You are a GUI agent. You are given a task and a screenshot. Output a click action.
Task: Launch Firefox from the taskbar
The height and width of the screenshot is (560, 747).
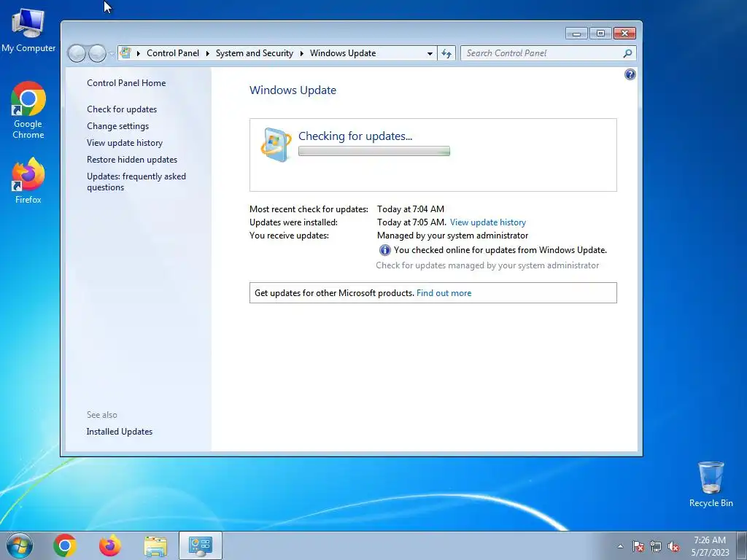click(110, 545)
